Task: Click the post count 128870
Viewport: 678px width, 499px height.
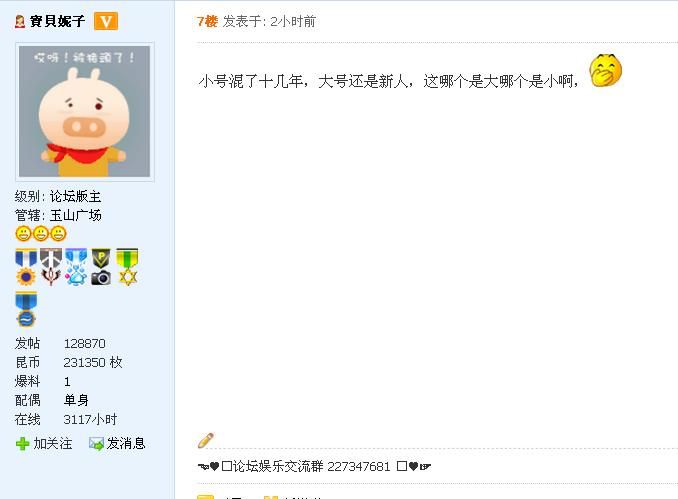Action: coord(85,343)
